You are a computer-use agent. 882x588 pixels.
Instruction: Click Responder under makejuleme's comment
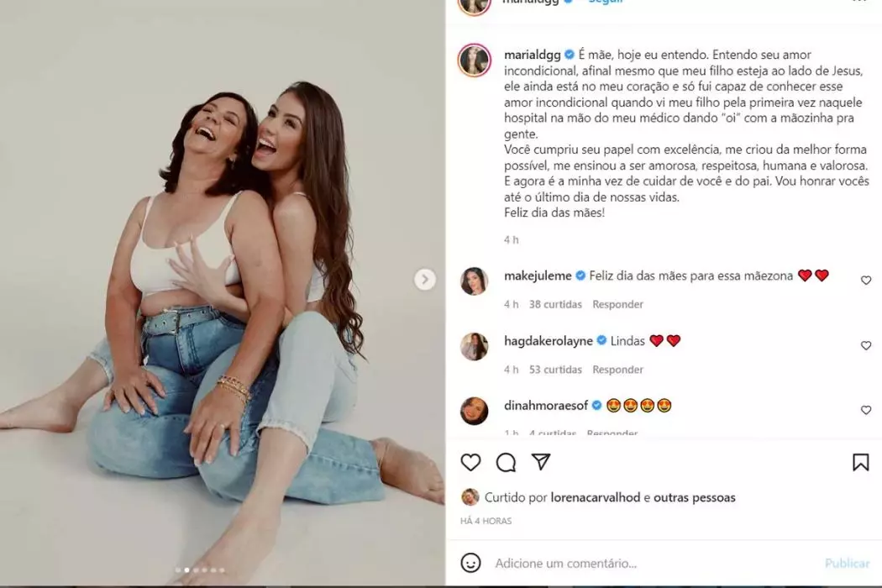617,304
